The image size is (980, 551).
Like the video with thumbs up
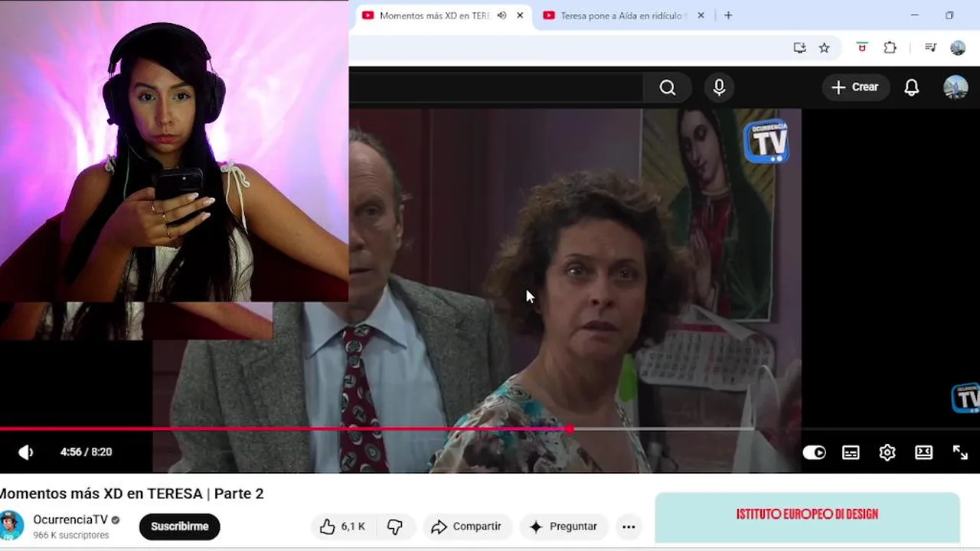[342, 527]
